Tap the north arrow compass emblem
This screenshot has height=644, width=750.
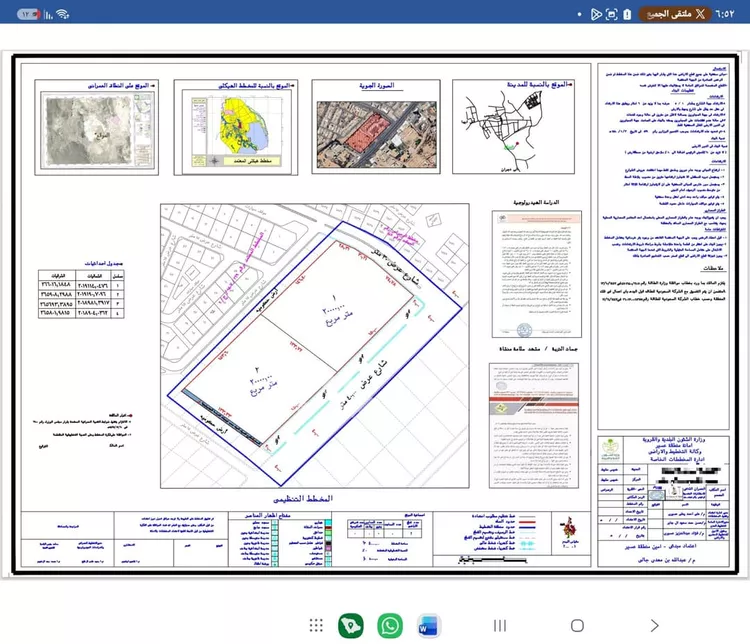(x=569, y=528)
